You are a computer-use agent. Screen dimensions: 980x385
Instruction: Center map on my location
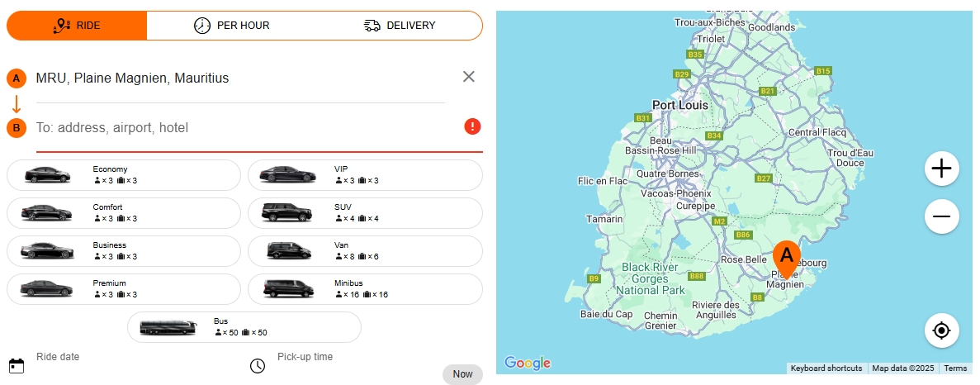pos(941,331)
